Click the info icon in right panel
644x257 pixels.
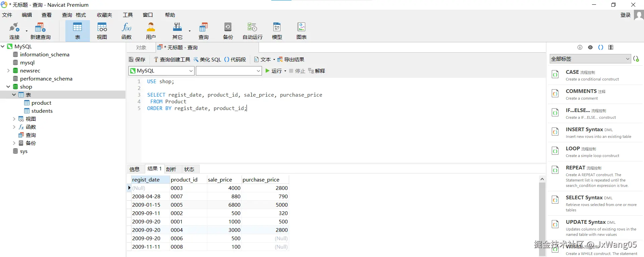point(580,47)
